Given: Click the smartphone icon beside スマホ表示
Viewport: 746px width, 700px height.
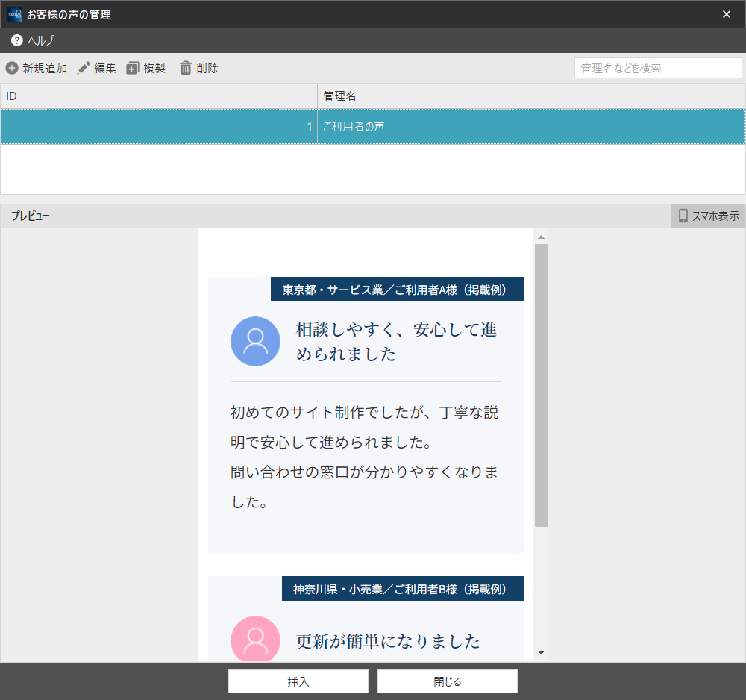Looking at the screenshot, I should [x=683, y=216].
